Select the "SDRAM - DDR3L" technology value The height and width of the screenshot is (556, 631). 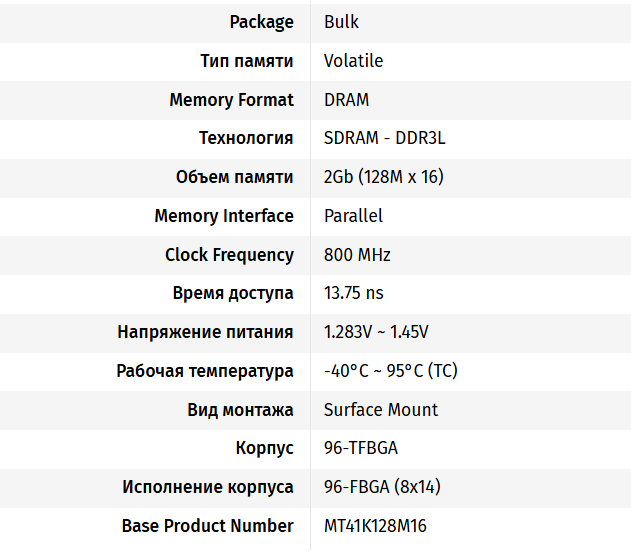(x=384, y=138)
